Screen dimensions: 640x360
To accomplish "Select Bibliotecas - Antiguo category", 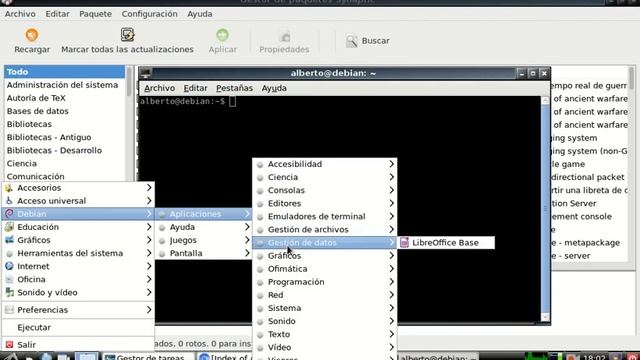I will [64, 137].
